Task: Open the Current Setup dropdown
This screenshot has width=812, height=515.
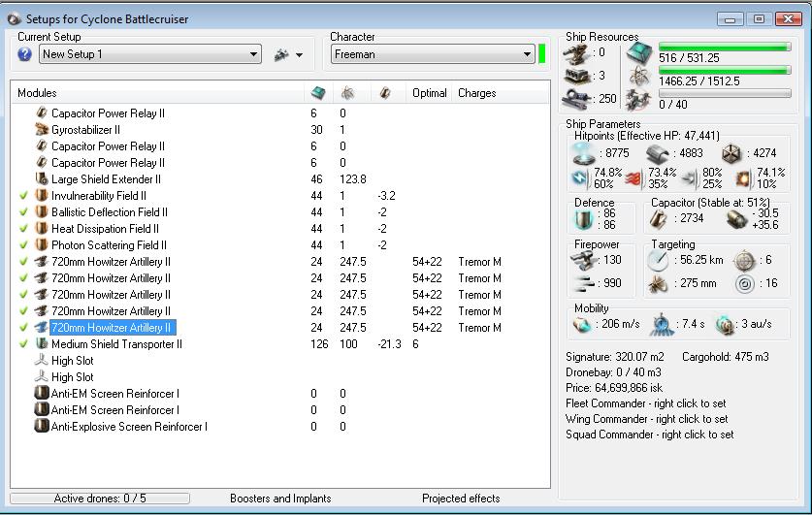Action: [150, 54]
